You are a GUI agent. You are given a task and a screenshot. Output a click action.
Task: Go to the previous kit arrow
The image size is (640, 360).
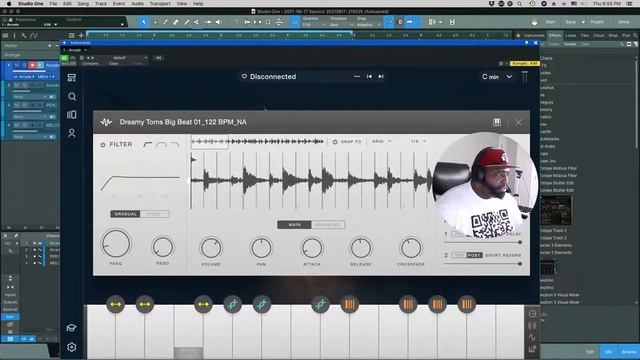[369, 77]
